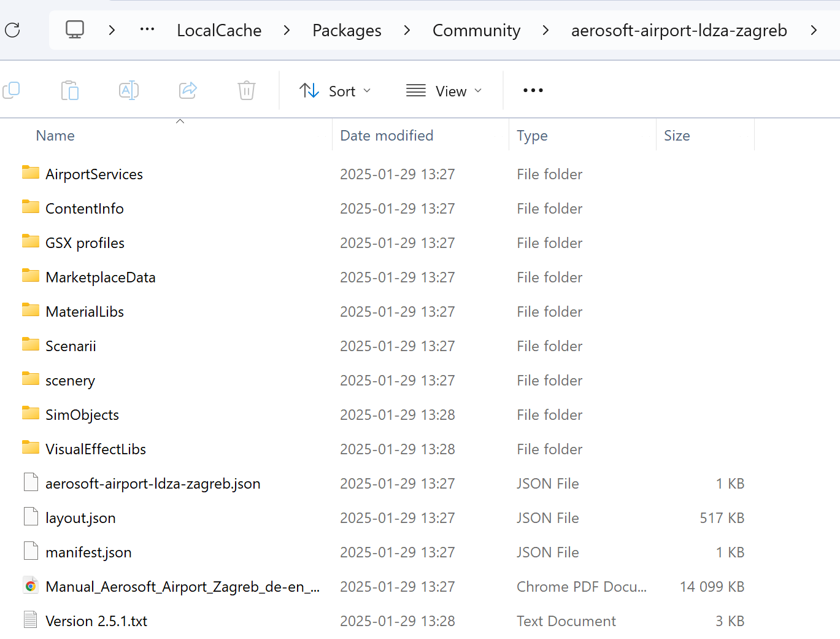This screenshot has width=840, height=639.
Task: Select the scenery folder name
Action: 70,381
